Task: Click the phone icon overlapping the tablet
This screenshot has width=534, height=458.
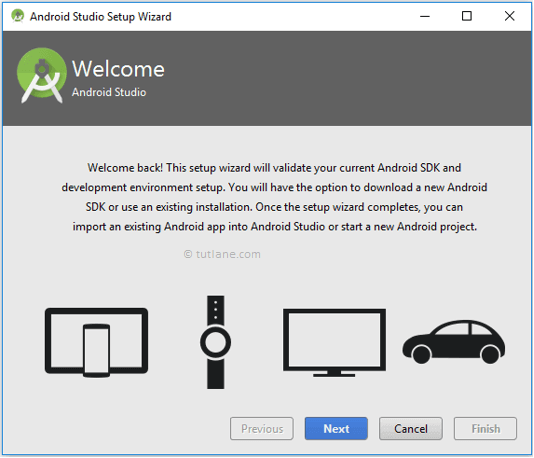Action: [96, 350]
